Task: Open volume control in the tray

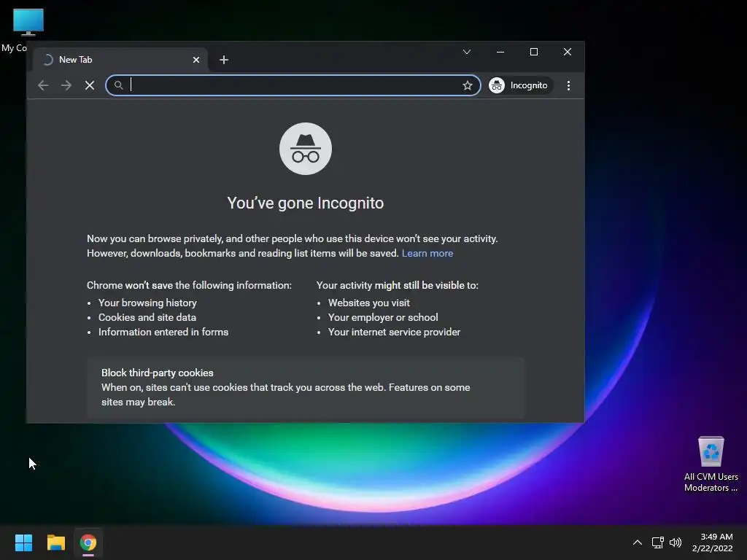Action: [x=676, y=542]
